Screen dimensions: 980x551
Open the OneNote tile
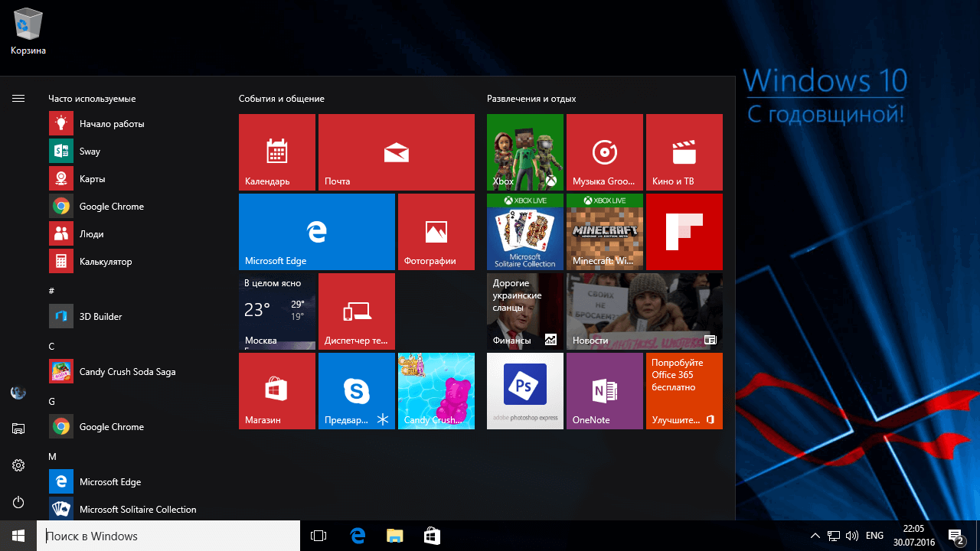(604, 391)
